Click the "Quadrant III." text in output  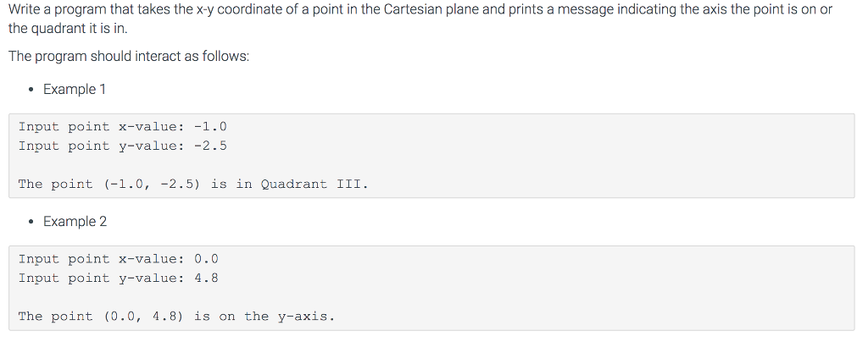pyautogui.click(x=314, y=184)
